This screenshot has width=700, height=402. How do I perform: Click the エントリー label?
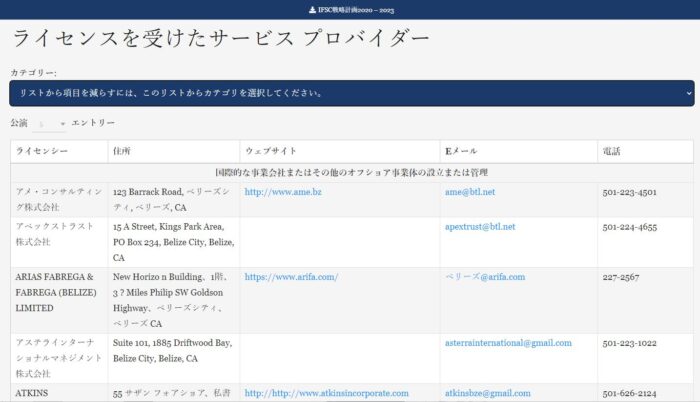pos(93,123)
